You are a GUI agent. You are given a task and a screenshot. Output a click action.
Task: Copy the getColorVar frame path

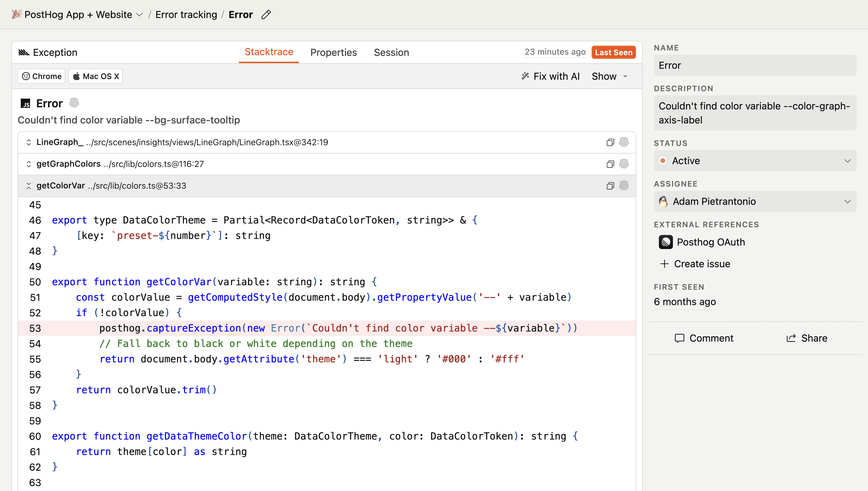610,186
